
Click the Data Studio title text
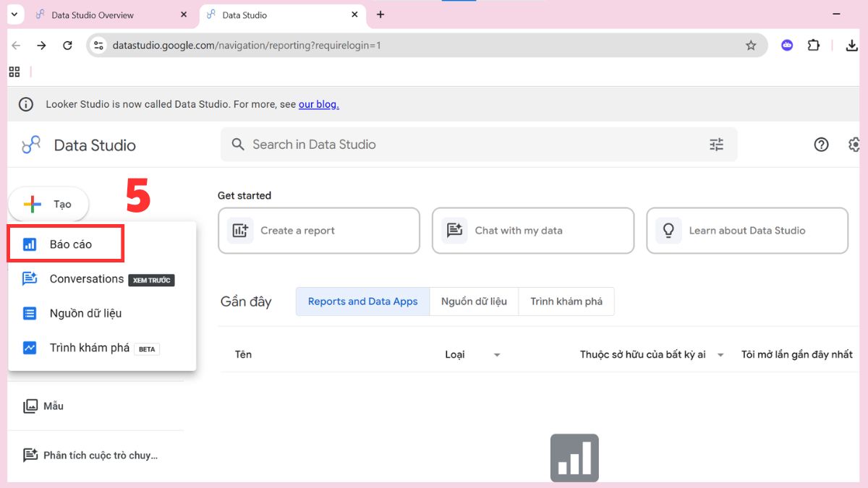[95, 145]
